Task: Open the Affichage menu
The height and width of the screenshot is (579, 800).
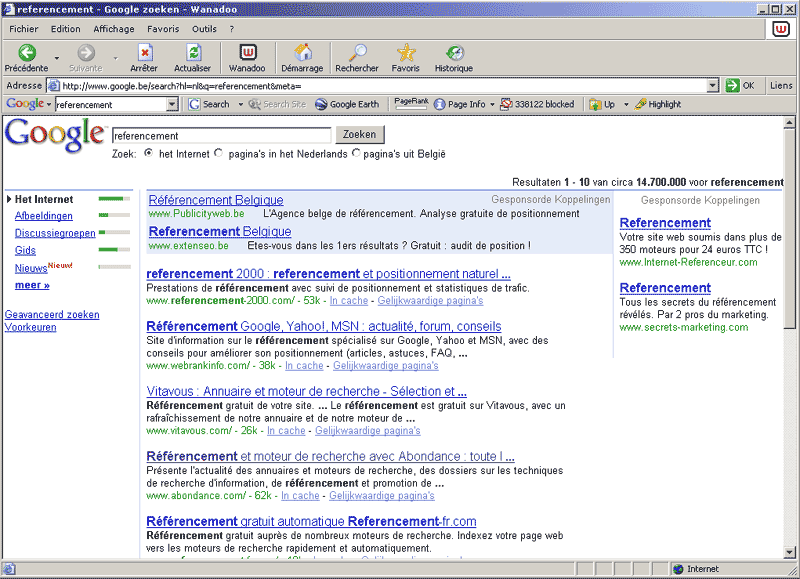Action: pyautogui.click(x=114, y=29)
